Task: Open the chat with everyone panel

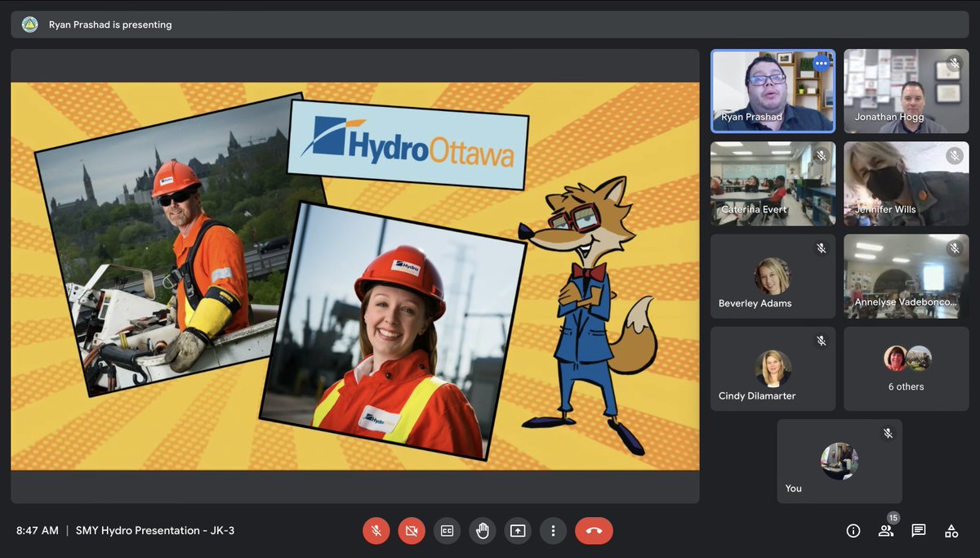Action: tap(919, 531)
